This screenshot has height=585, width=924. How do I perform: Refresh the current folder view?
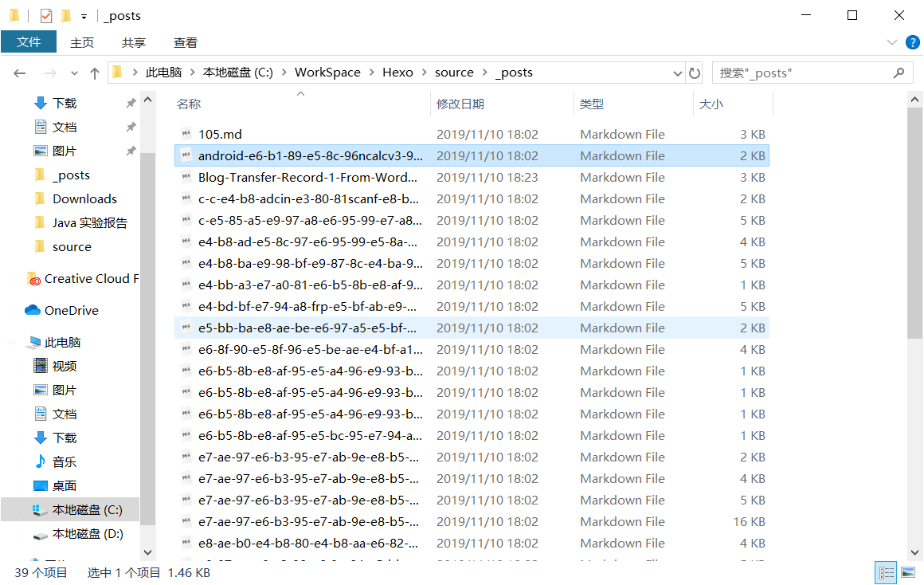(695, 73)
